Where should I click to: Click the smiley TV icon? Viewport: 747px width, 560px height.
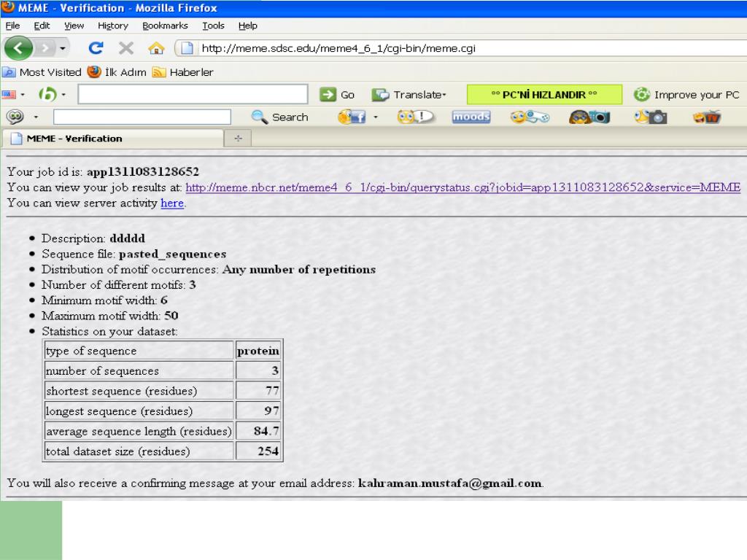[x=707, y=117]
